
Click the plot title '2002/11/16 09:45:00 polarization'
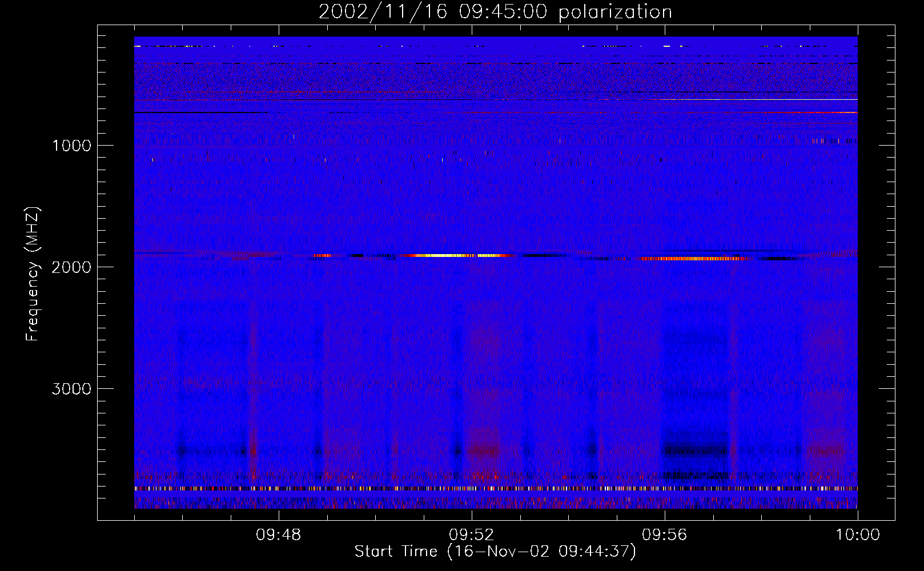(495, 11)
